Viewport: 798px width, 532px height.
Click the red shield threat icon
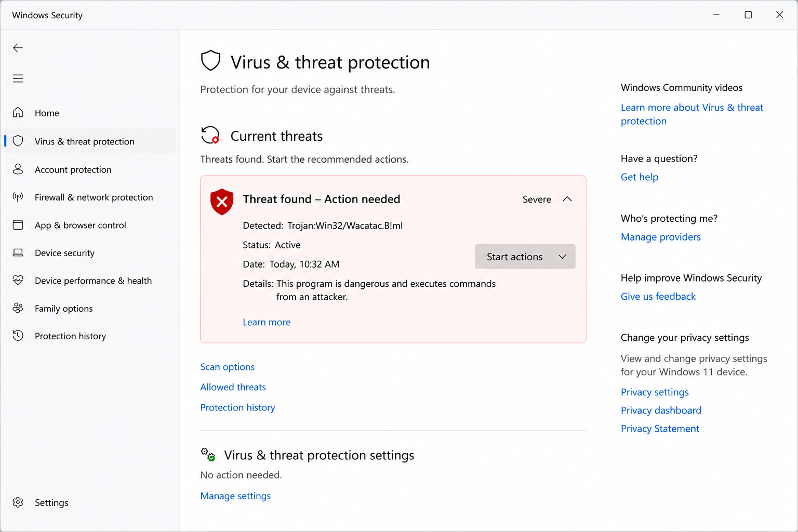pyautogui.click(x=222, y=202)
